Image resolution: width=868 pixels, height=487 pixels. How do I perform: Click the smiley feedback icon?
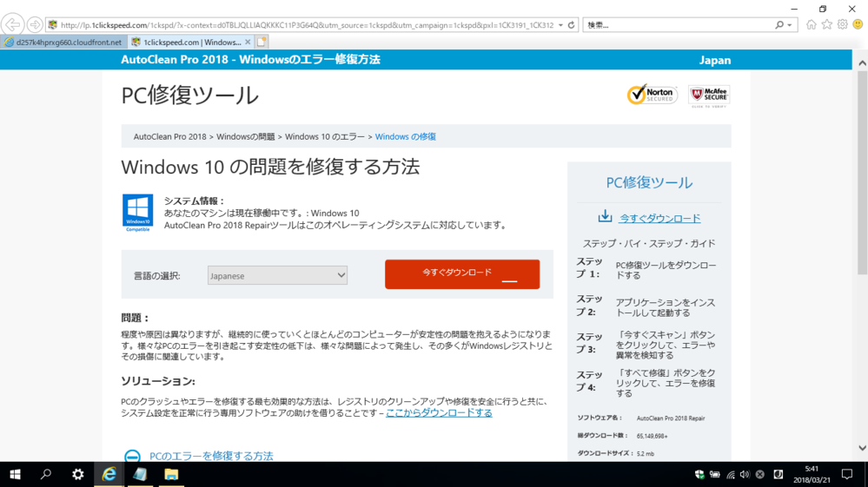[858, 25]
